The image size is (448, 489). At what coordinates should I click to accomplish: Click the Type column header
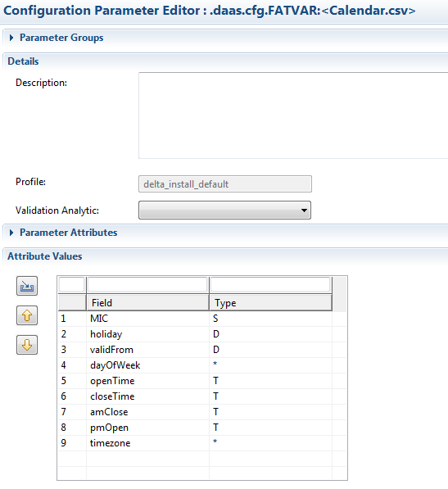[x=270, y=302]
